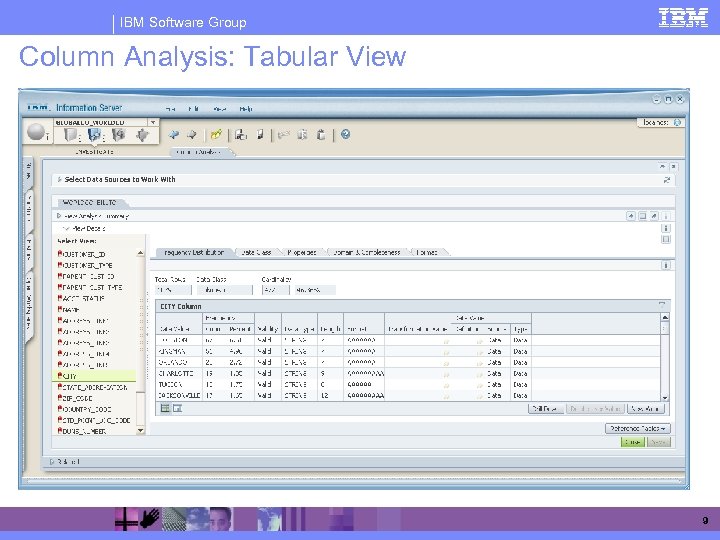Select the highlighted CITY column entry
Viewport: 720px width, 540px height.
point(94,376)
